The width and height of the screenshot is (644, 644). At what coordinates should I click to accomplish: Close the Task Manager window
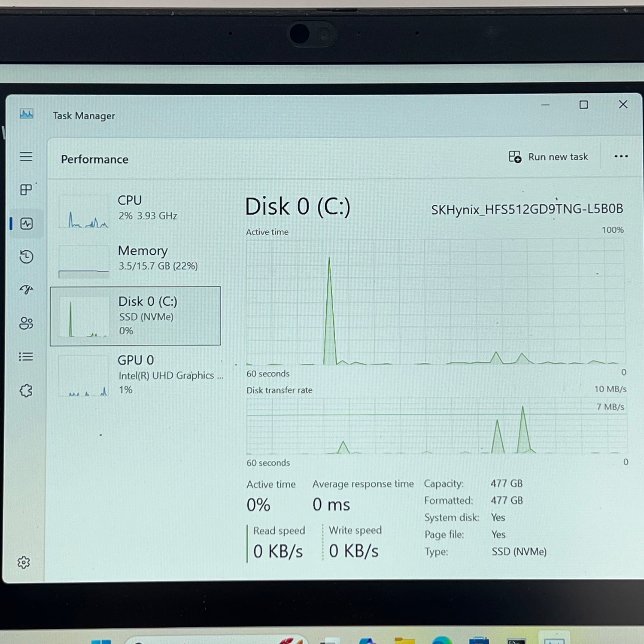[623, 104]
